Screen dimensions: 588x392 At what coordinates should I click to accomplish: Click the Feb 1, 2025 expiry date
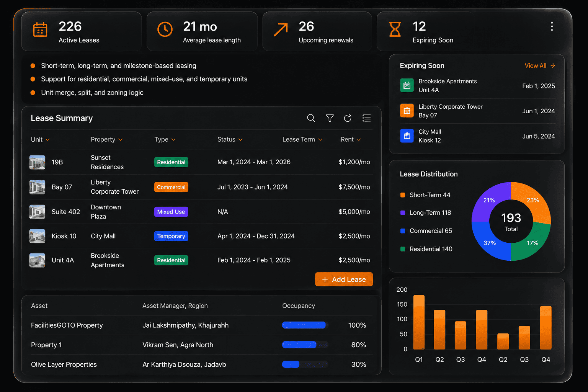[x=539, y=86]
